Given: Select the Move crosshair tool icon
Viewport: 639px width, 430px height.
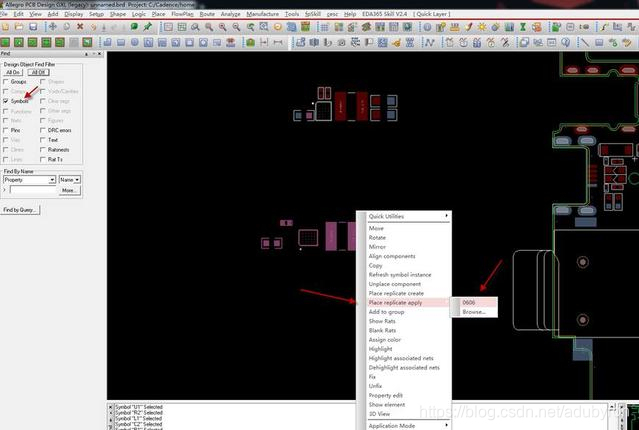Looking at the screenshot, I should point(53,27).
